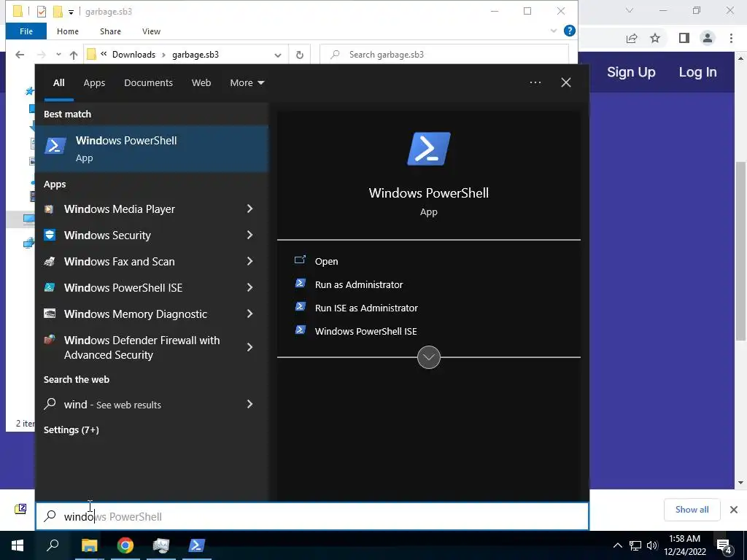The image size is (747, 560).
Task: Open the Chrome profile avatar
Action: 708,38
